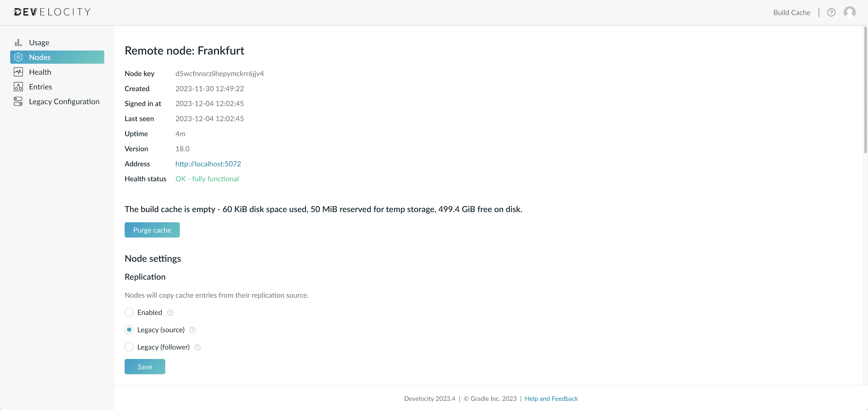Show help tooltip for Legacy (follower)
Image resolution: width=868 pixels, height=410 pixels.
(x=197, y=347)
